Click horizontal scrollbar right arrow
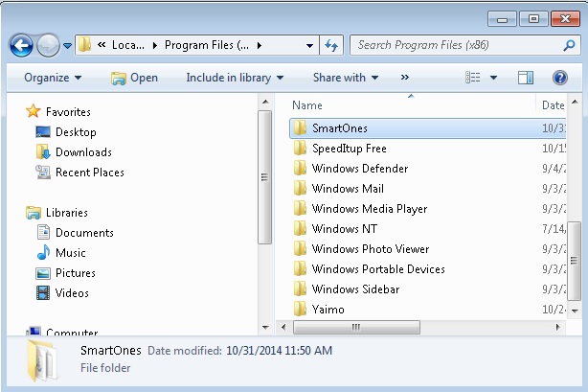Image resolution: width=588 pixels, height=392 pixels. coord(557,327)
